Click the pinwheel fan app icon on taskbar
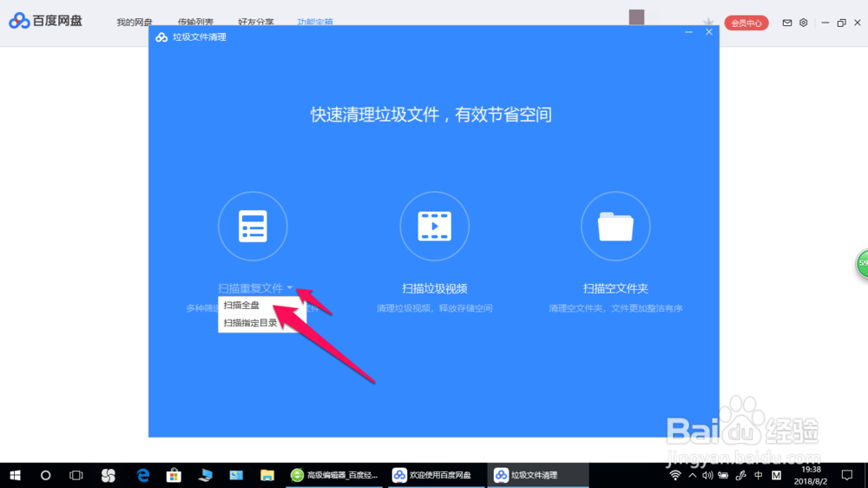Screen dimensions: 868x488 [x=108, y=475]
